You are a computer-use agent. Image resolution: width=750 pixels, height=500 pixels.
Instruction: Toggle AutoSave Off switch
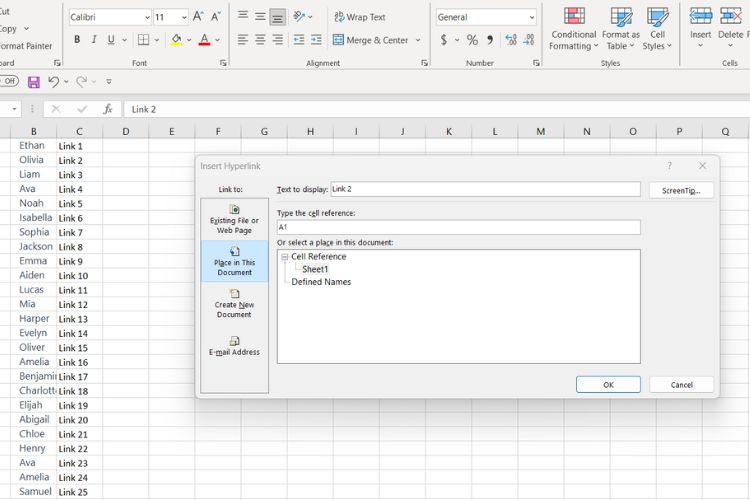[9, 81]
